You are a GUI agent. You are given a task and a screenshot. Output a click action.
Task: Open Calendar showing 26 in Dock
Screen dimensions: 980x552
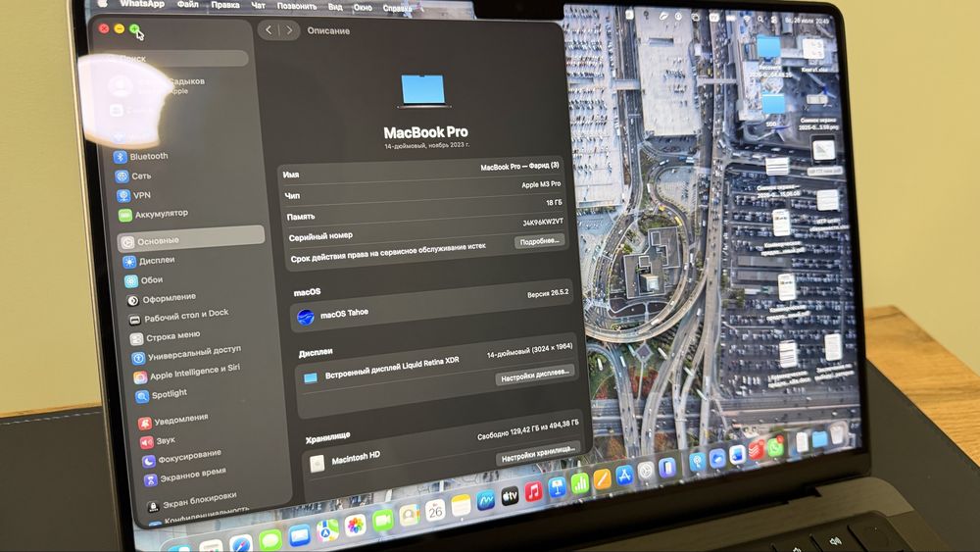436,510
